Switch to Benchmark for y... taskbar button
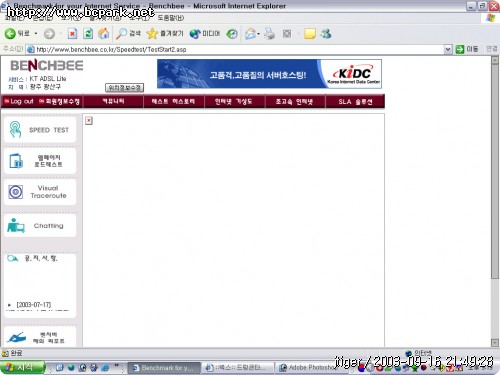 click(x=164, y=368)
